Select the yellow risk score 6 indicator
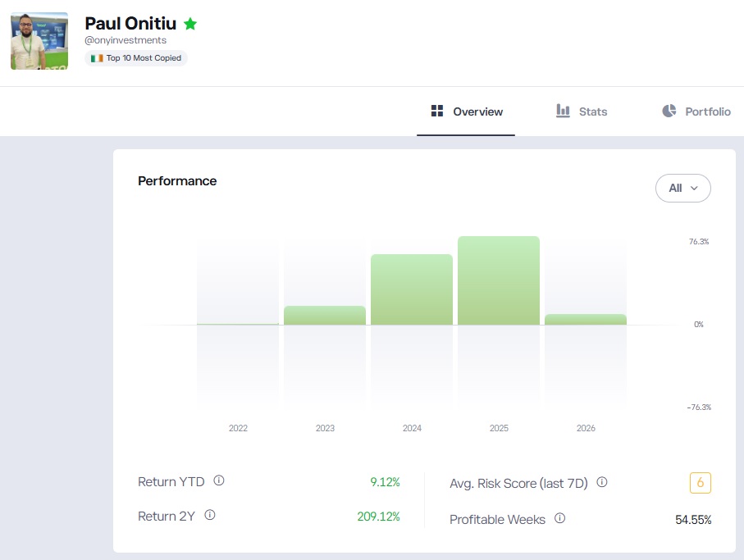 click(x=701, y=482)
